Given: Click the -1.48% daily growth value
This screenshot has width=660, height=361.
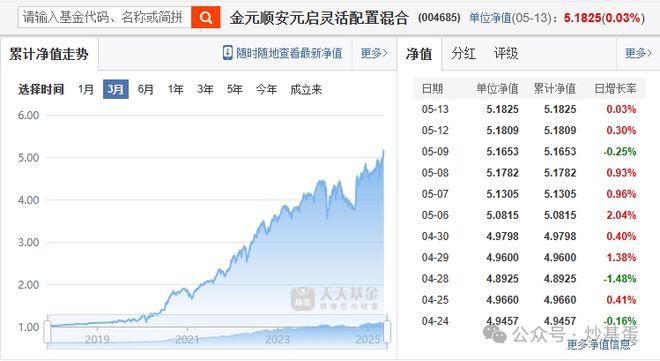Looking at the screenshot, I should point(620,279).
